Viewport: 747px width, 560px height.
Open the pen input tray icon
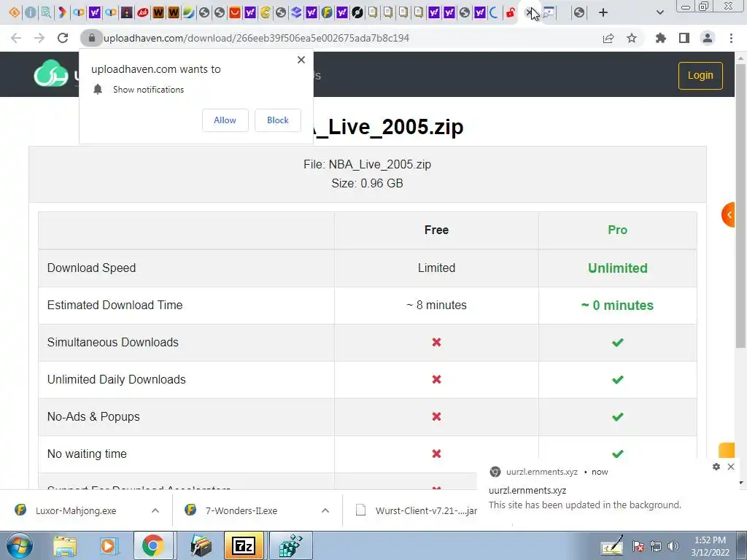(x=611, y=545)
